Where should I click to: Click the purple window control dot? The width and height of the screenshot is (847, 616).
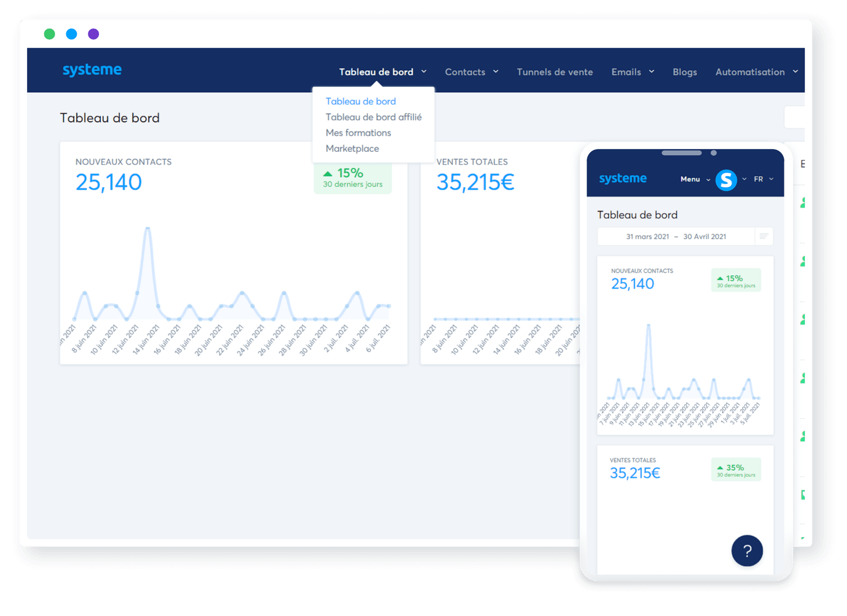pos(94,34)
